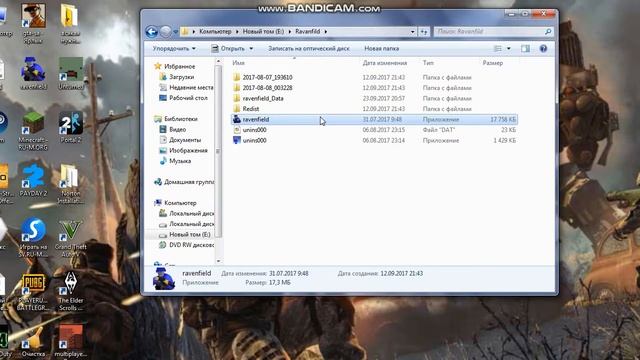Refresh the folder using address bar refresh icon

tap(424, 31)
